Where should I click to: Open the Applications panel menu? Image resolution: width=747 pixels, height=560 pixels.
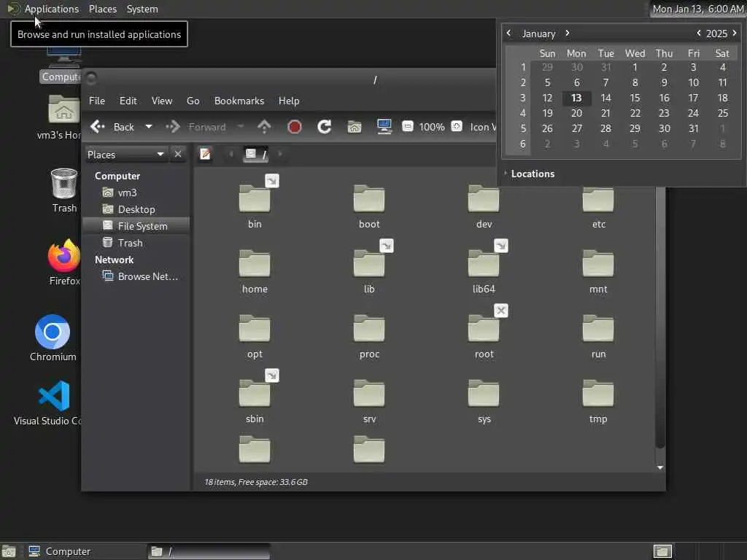(52, 9)
